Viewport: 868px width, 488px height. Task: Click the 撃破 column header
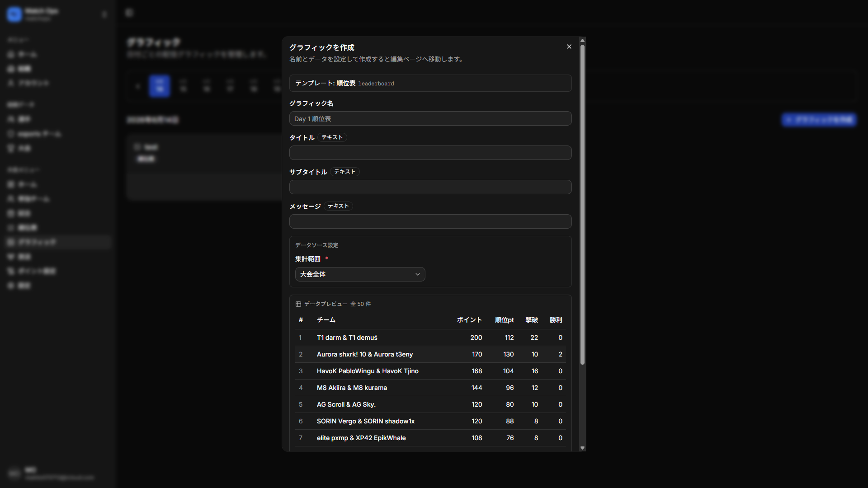(x=532, y=320)
